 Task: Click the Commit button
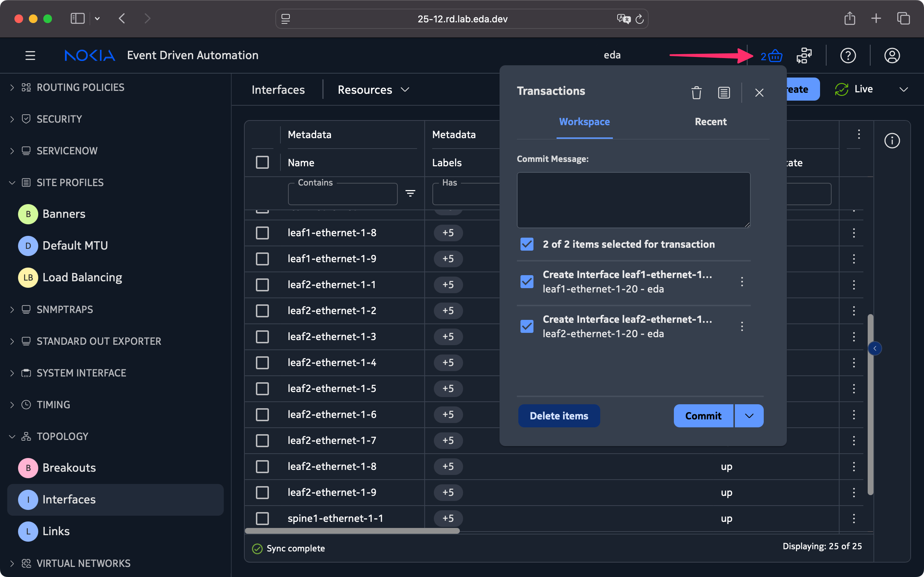coord(703,415)
